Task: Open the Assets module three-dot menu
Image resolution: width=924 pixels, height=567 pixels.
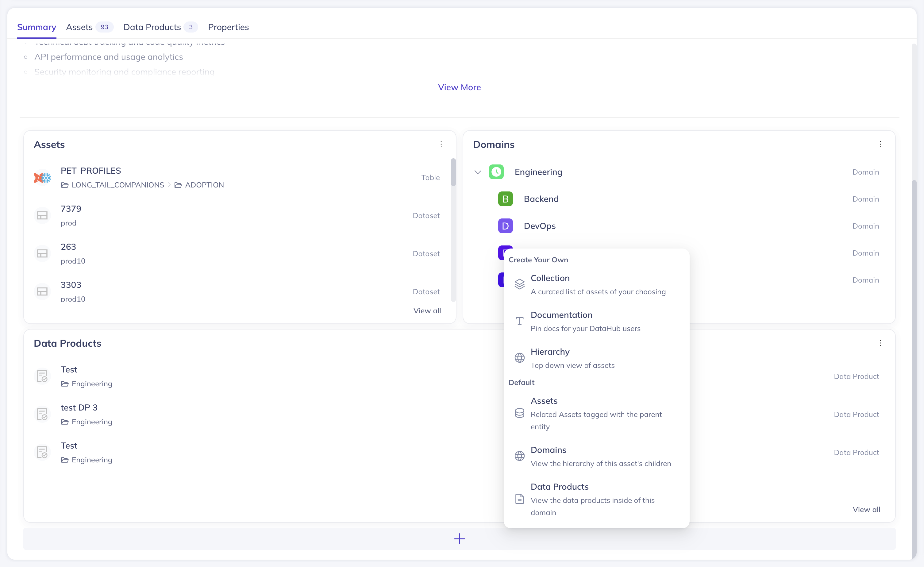Action: 441,145
